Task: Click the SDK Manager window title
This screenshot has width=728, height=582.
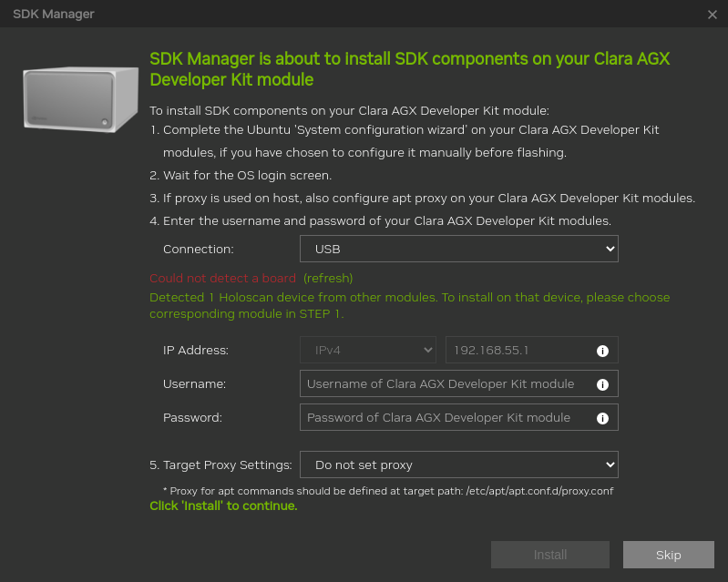Action: coord(54,15)
